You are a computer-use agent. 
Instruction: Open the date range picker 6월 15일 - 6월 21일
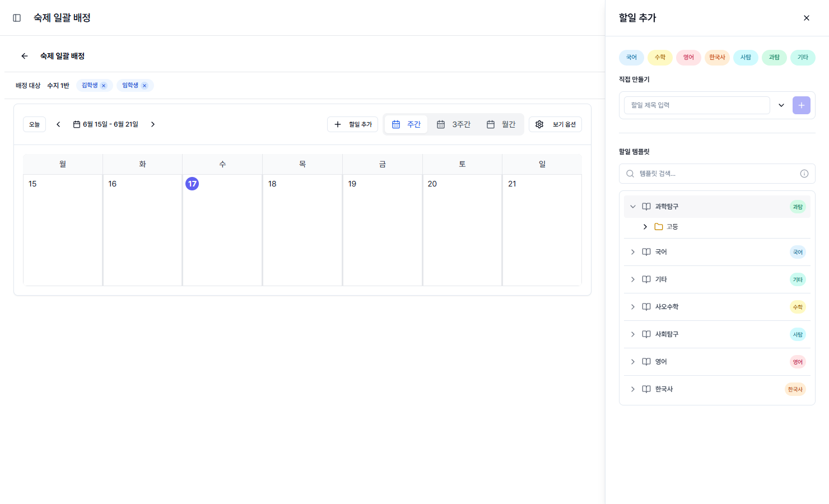(x=106, y=124)
